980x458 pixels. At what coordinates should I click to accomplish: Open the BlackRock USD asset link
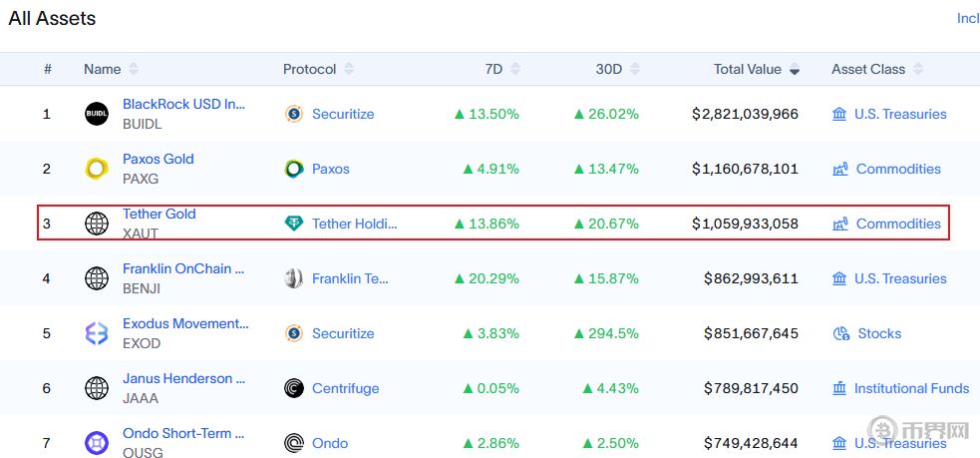183,104
